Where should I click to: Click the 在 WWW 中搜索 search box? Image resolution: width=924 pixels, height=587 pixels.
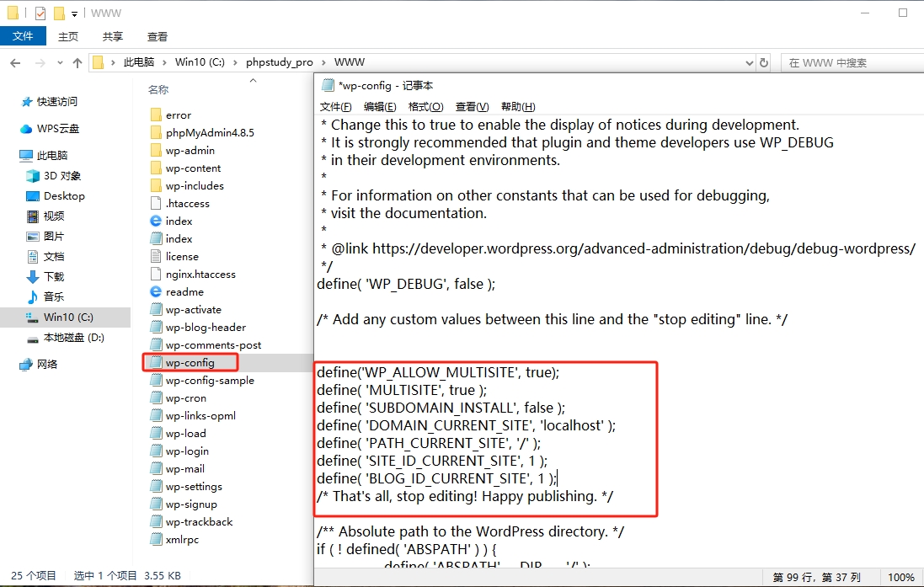(x=852, y=62)
